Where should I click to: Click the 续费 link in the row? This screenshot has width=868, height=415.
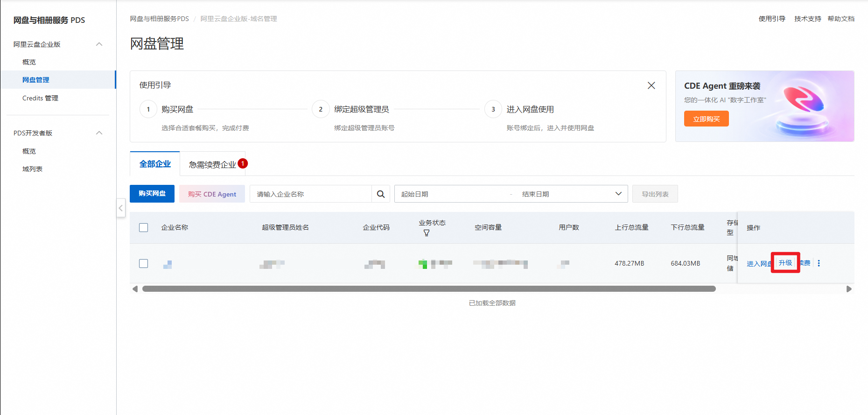click(805, 263)
